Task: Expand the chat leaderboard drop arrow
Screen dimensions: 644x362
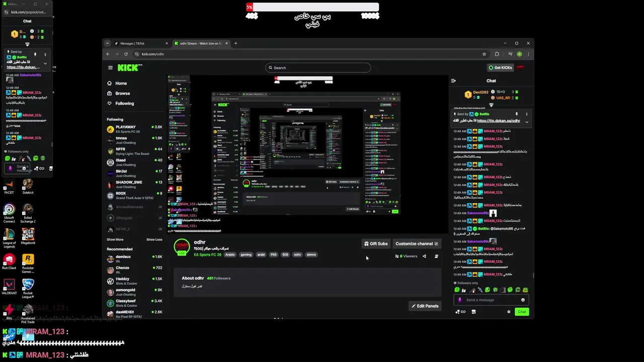Action: [x=491, y=105]
